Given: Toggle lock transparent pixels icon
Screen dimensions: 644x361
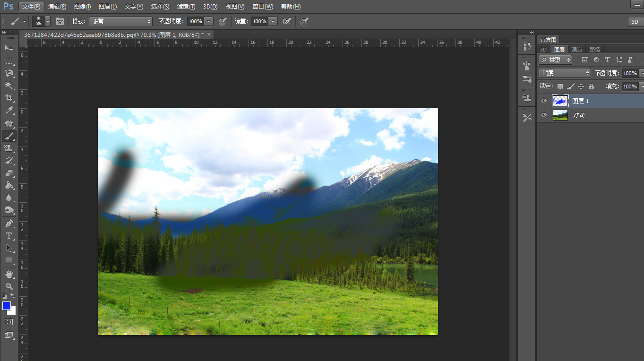Looking at the screenshot, I should click(x=560, y=86).
